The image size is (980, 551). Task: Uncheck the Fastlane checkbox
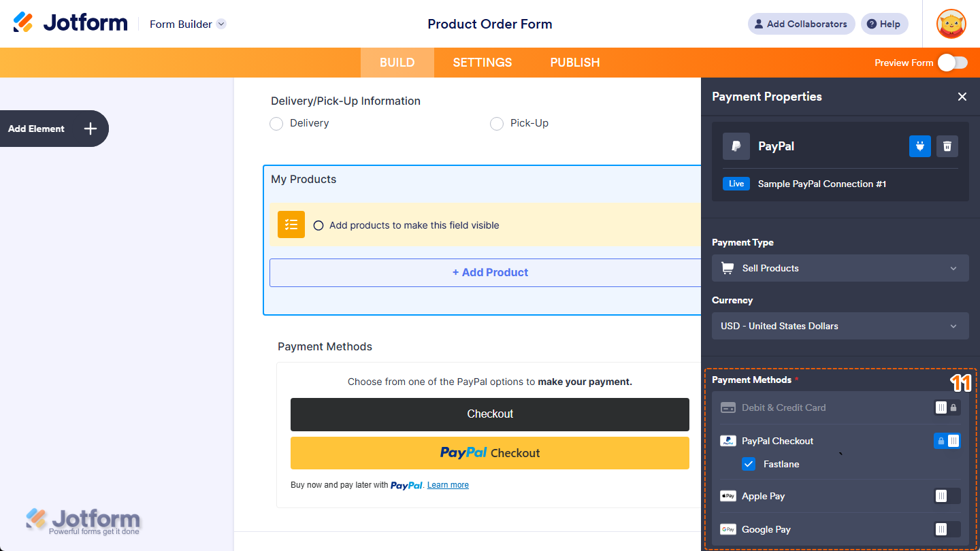point(749,464)
